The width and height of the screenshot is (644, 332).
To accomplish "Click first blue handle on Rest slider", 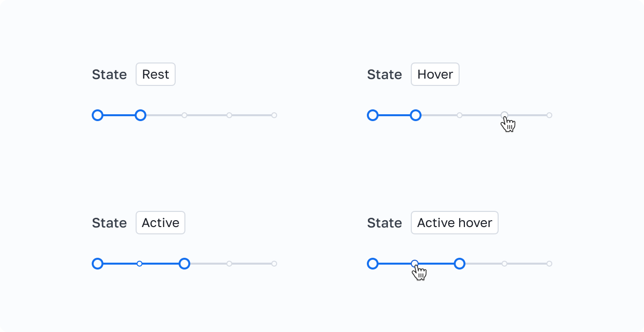I will 98,115.
